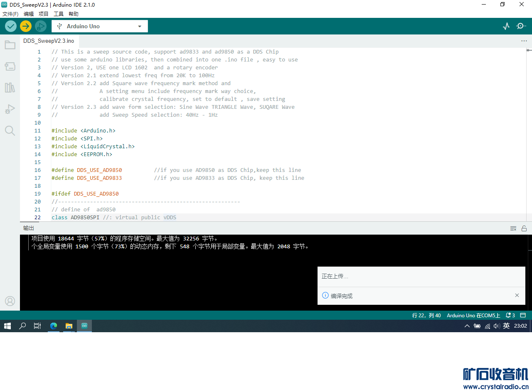Click the notifications bell in status bar
This screenshot has width=532, height=392.
(510, 316)
